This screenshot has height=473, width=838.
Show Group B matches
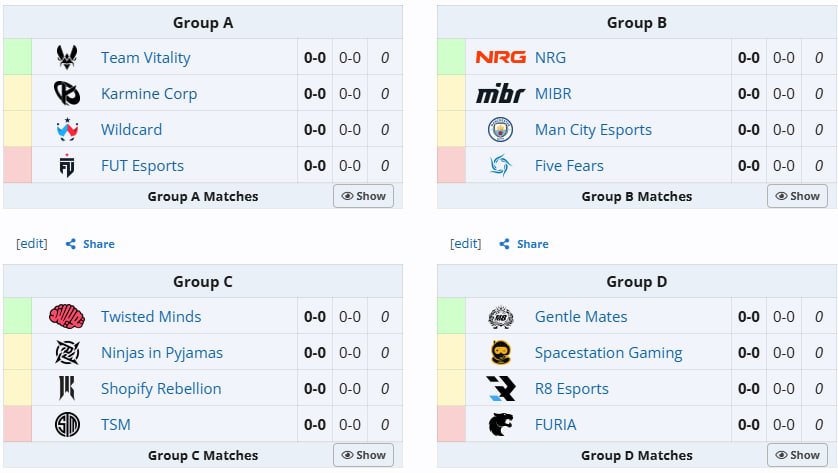[797, 196]
